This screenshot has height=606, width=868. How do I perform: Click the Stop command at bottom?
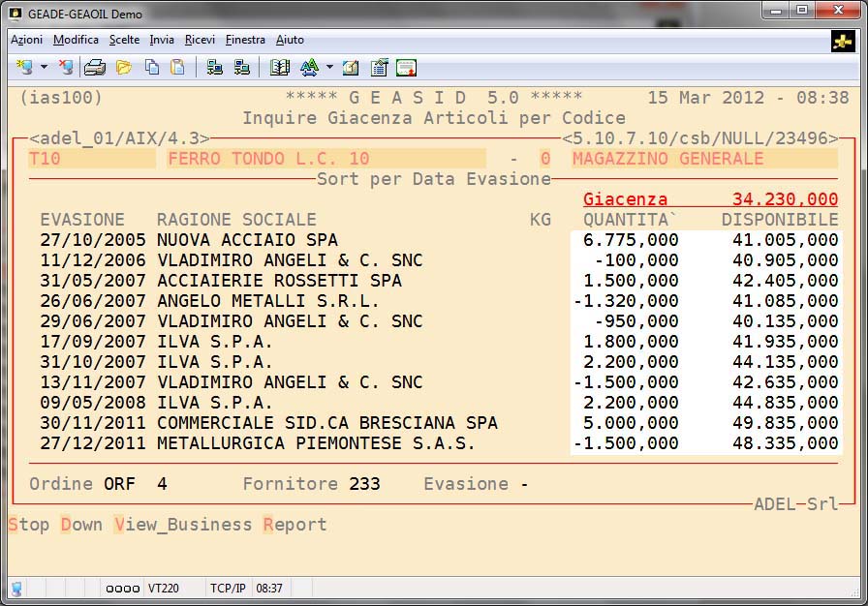click(x=29, y=525)
